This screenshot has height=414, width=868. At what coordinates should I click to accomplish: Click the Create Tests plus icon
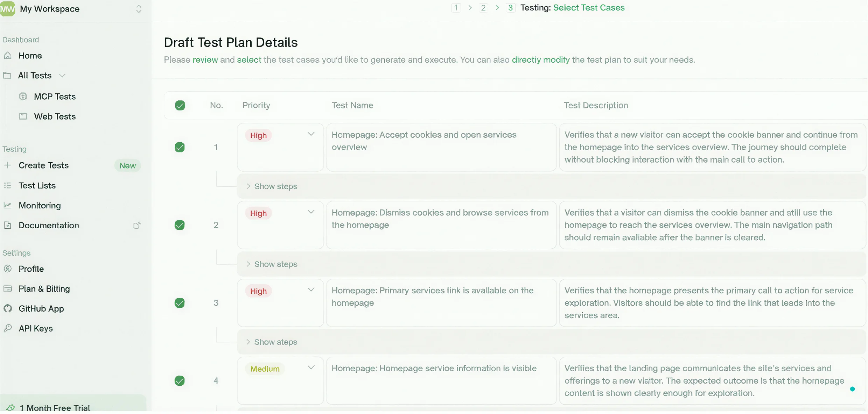7,165
